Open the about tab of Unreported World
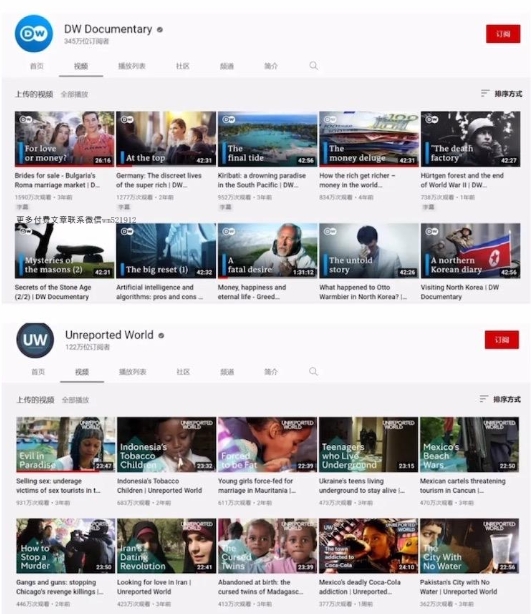Viewport: 531px width, 614px height. (271, 372)
